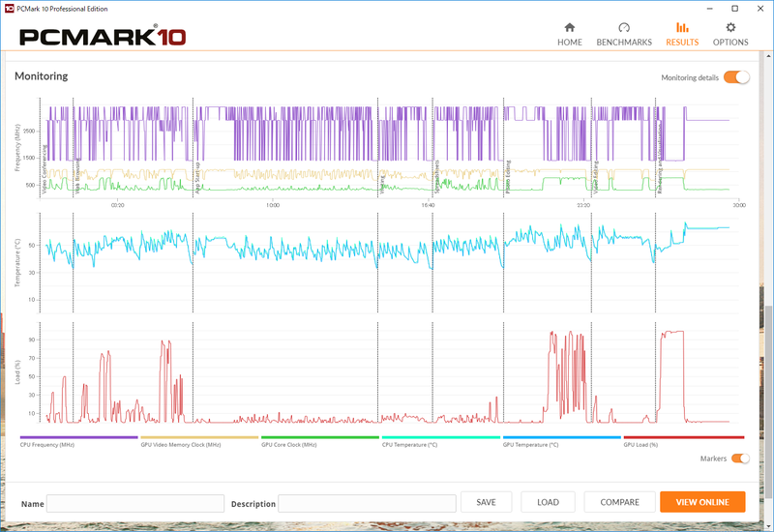The image size is (774, 532).
Task: Click the Web Browsing marker label
Action: point(77,175)
